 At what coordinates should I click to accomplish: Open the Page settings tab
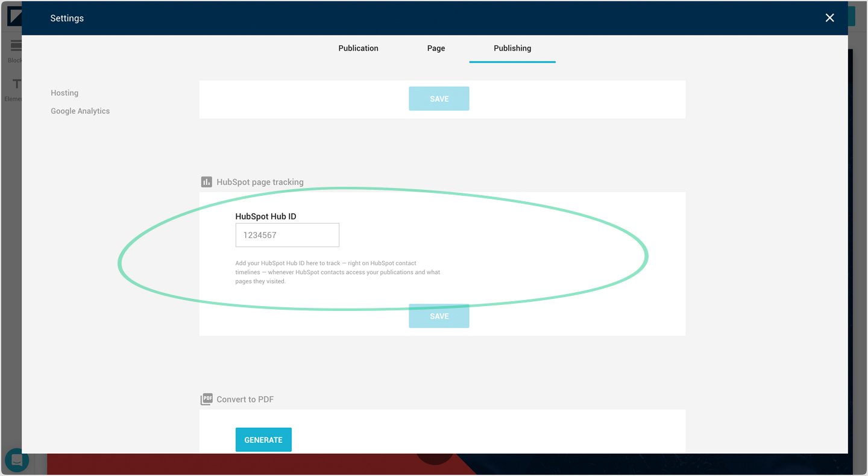tap(436, 48)
